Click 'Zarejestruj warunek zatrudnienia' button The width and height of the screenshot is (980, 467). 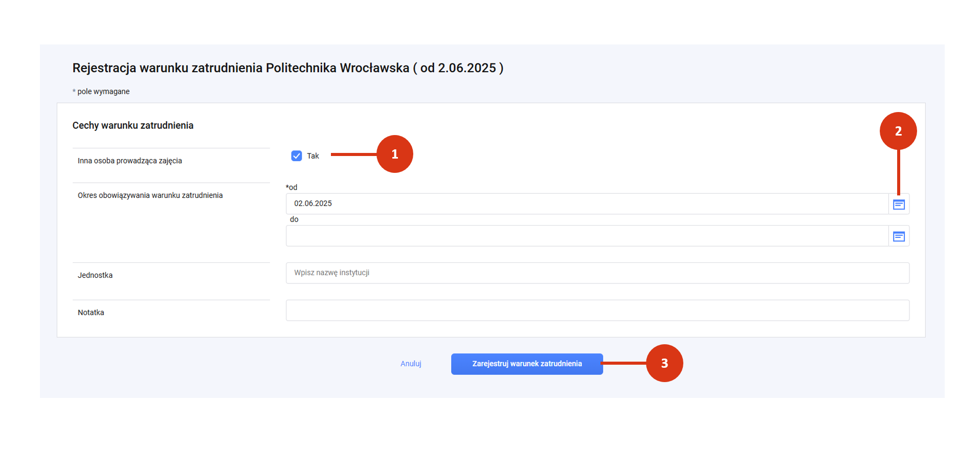coord(527,364)
